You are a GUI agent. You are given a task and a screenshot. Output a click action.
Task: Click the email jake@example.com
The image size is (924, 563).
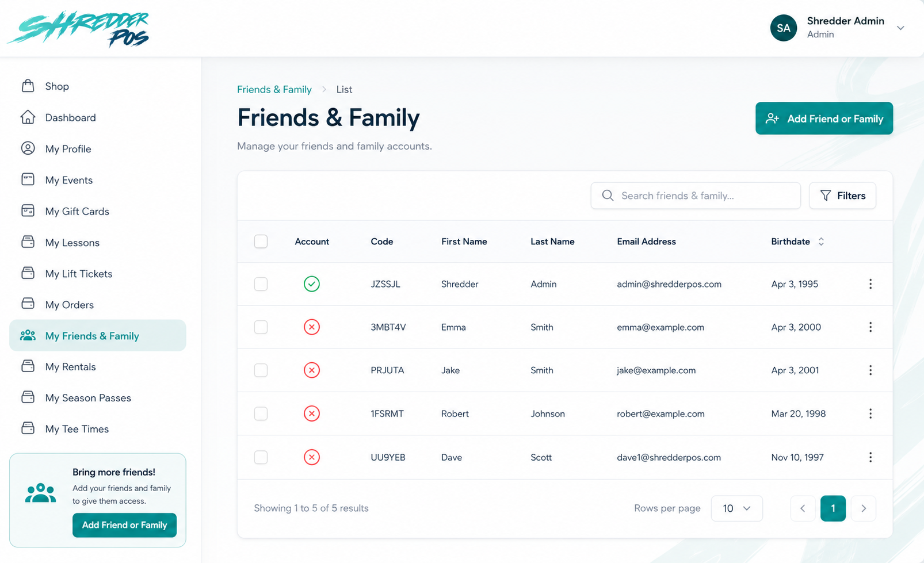click(x=656, y=370)
